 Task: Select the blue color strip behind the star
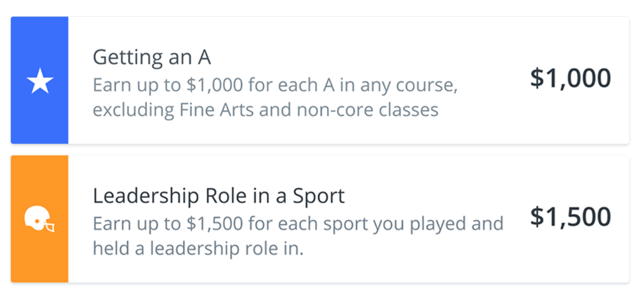39,80
